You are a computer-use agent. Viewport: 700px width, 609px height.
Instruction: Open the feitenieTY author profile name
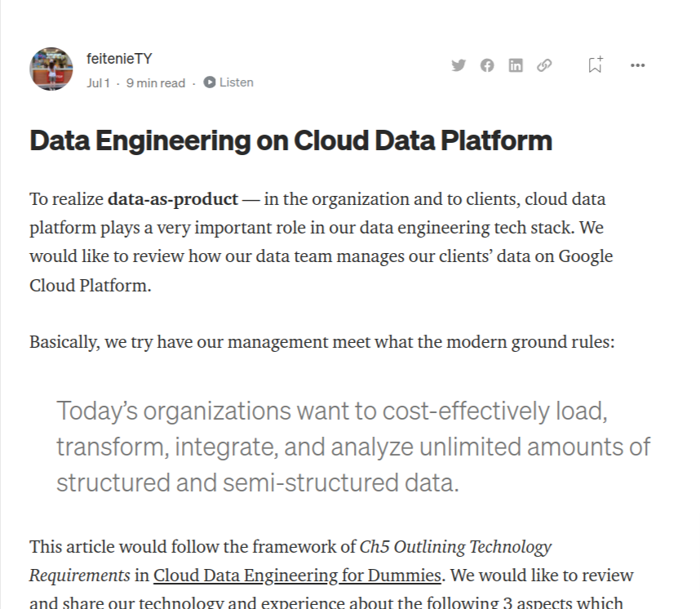pos(119,59)
